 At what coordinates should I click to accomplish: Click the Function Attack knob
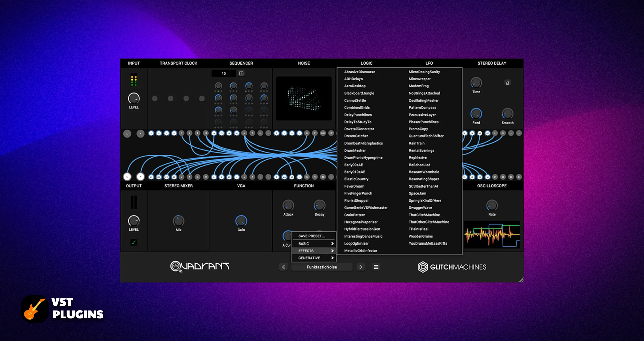(288, 205)
